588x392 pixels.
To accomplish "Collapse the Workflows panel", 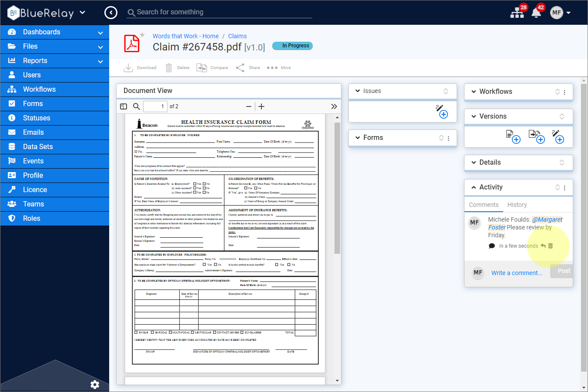I will pyautogui.click(x=474, y=92).
